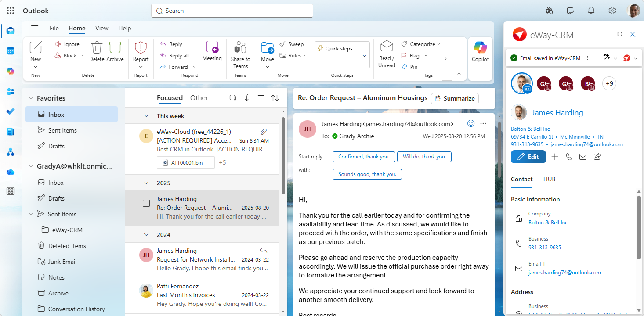The height and width of the screenshot is (316, 644).
Task: Choose the 'Sounds good, thank you.' reply
Action: click(x=367, y=174)
